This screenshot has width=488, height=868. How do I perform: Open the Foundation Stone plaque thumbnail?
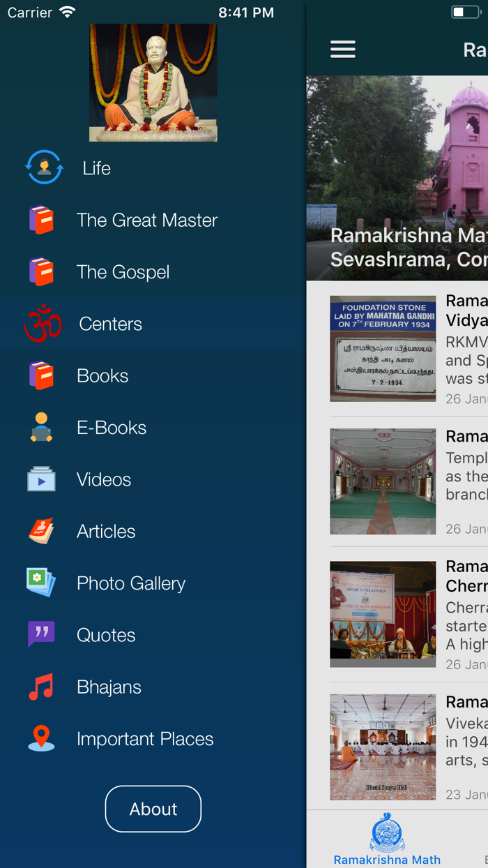point(383,349)
